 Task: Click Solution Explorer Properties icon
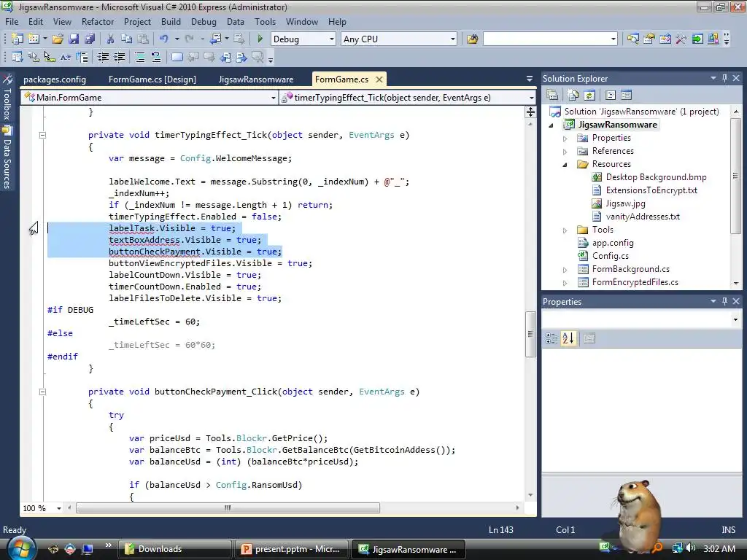tap(552, 96)
